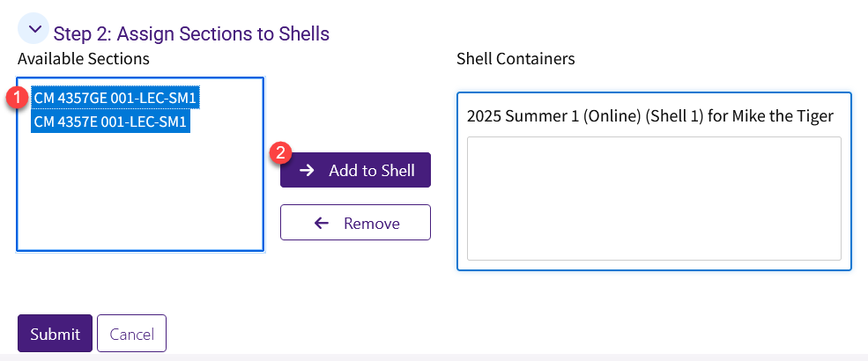Image resolution: width=868 pixels, height=361 pixels.
Task: Click the left arrow icon in Remove
Action: [322, 224]
